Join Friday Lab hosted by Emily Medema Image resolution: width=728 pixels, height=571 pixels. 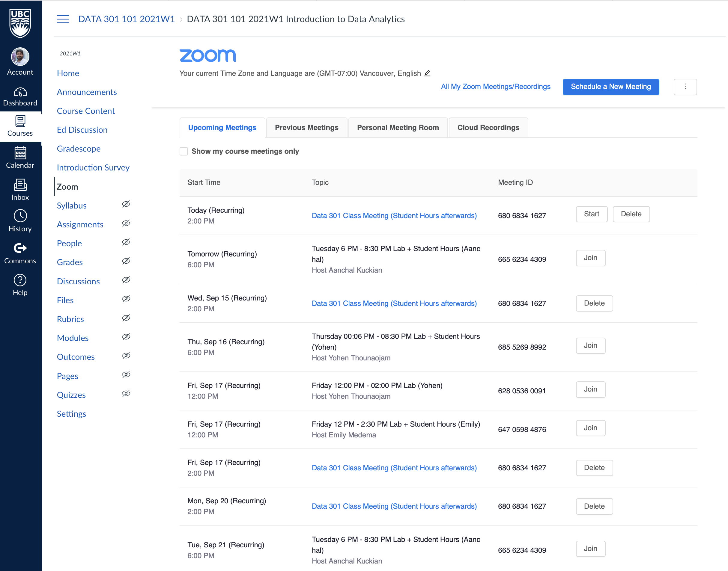[x=590, y=428]
